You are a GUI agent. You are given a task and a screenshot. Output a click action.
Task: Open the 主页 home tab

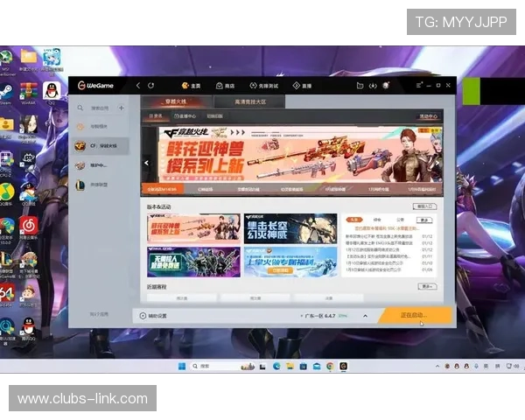(x=191, y=86)
